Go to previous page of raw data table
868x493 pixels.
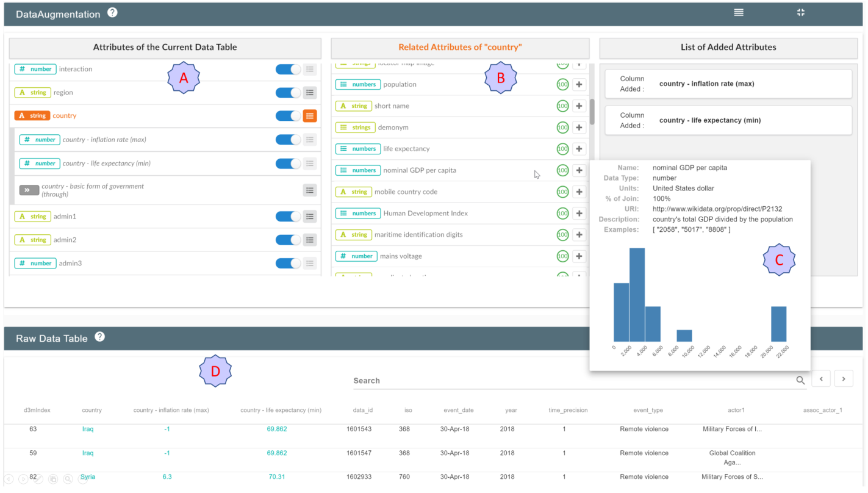pyautogui.click(x=821, y=379)
